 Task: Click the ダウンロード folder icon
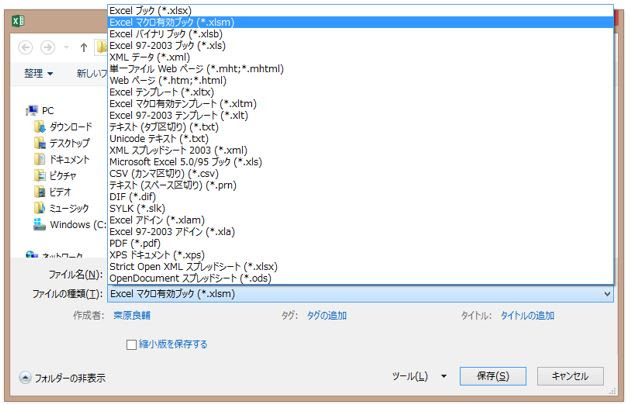(40, 127)
